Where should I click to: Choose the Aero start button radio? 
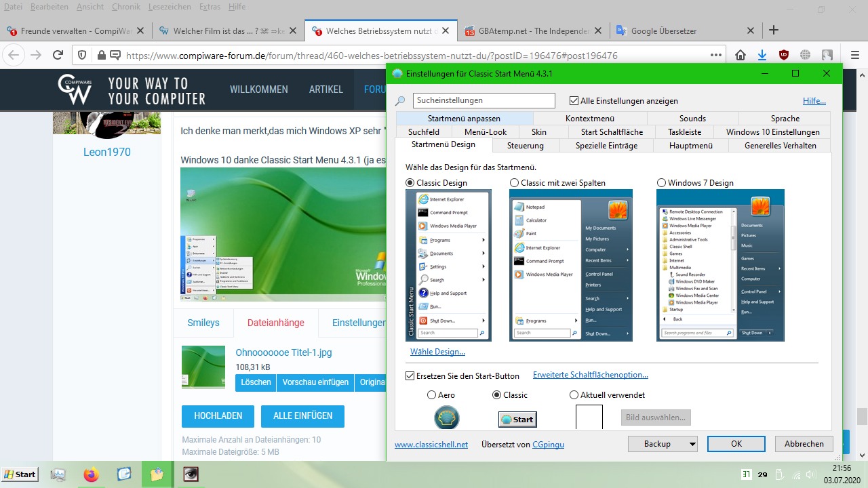pos(431,394)
